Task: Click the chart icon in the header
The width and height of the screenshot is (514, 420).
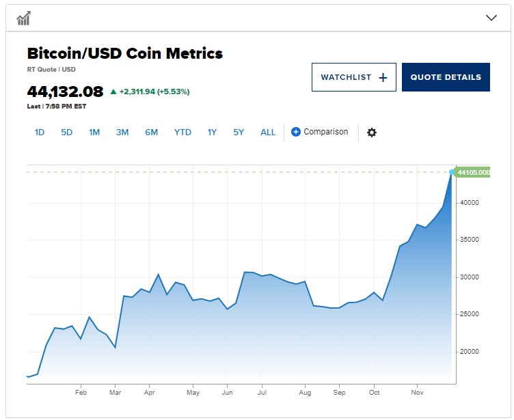Action: [24, 18]
